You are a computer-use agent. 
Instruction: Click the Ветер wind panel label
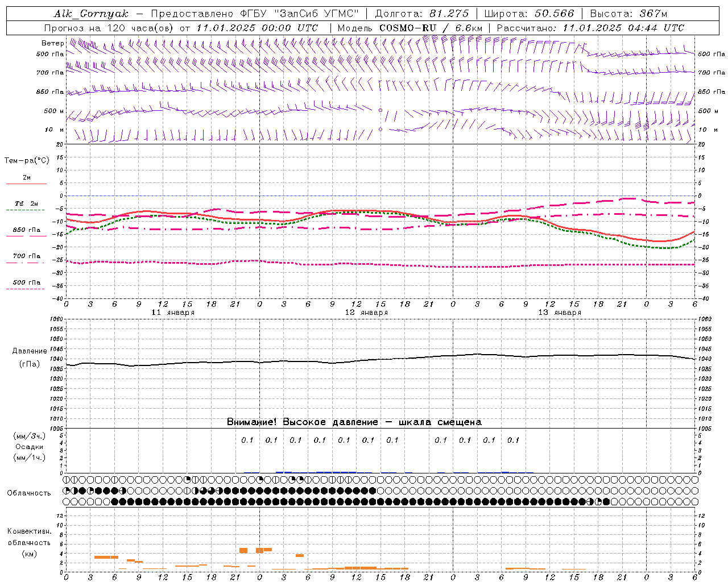(52, 43)
